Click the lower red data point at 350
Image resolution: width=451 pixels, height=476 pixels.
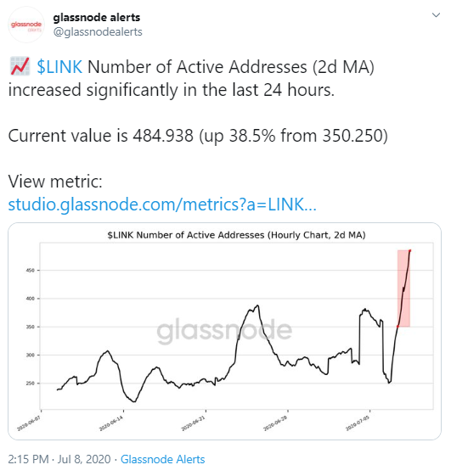(397, 327)
